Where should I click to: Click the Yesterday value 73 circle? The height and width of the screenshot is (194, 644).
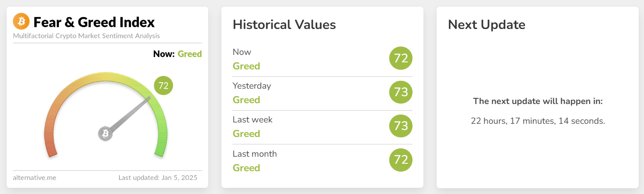(x=401, y=92)
